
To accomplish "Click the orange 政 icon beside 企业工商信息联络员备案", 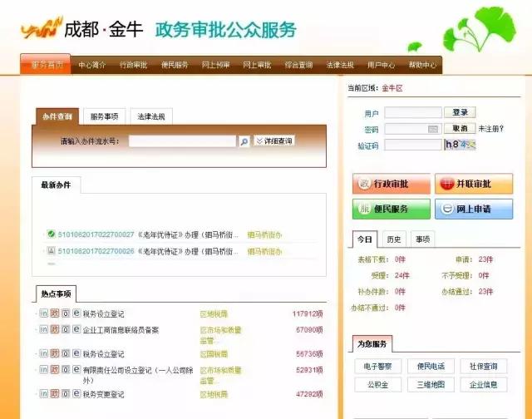I will point(55,329).
